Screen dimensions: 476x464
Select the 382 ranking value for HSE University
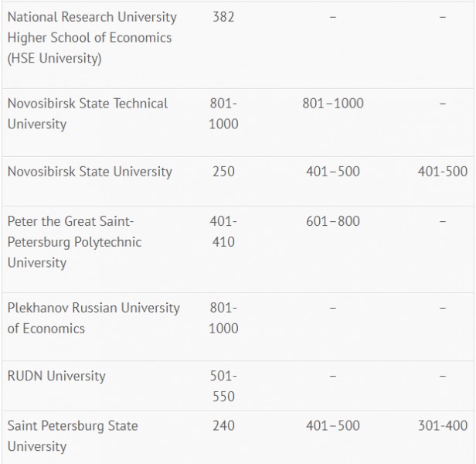pos(223,17)
